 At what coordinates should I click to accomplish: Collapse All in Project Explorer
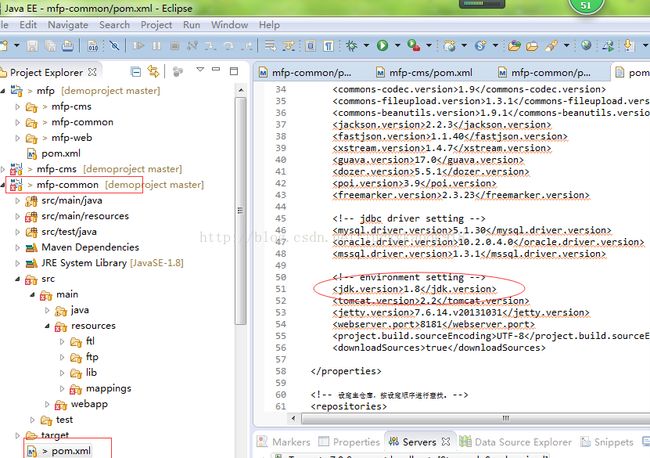click(x=136, y=72)
